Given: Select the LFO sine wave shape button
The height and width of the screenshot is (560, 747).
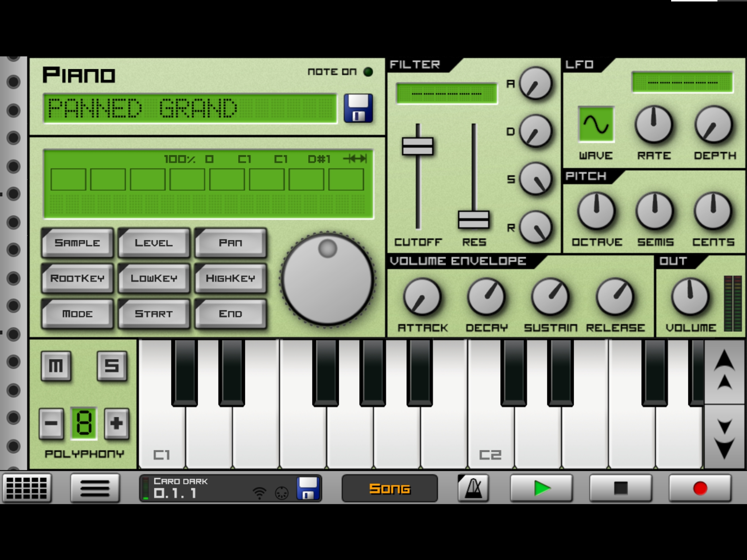Looking at the screenshot, I should tap(596, 125).
